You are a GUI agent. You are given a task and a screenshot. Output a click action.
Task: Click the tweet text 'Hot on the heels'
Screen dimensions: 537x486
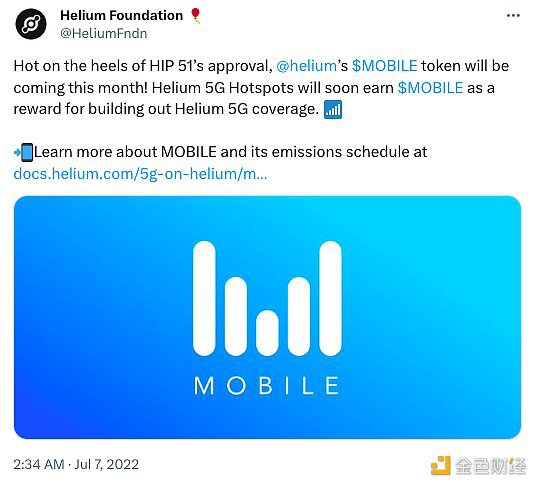click(x=77, y=66)
